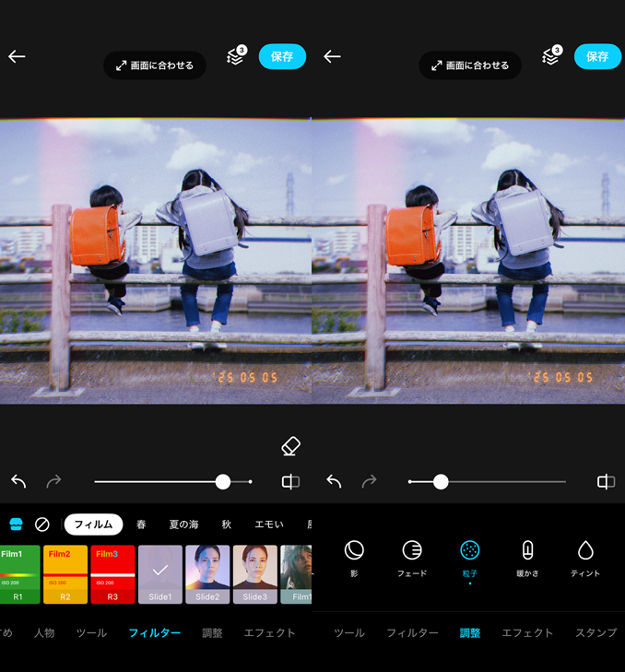The height and width of the screenshot is (672, 625).
Task: Toggle before/after compare icon on the filter screen
Action: [x=290, y=482]
